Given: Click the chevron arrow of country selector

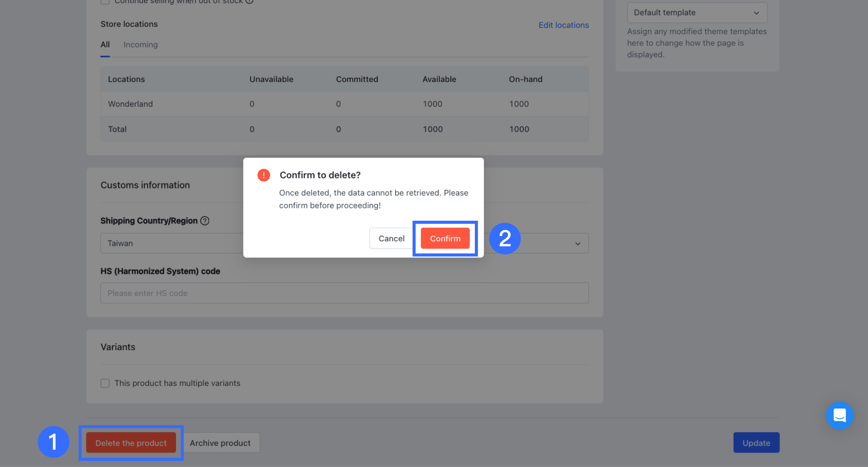Looking at the screenshot, I should tap(578, 244).
